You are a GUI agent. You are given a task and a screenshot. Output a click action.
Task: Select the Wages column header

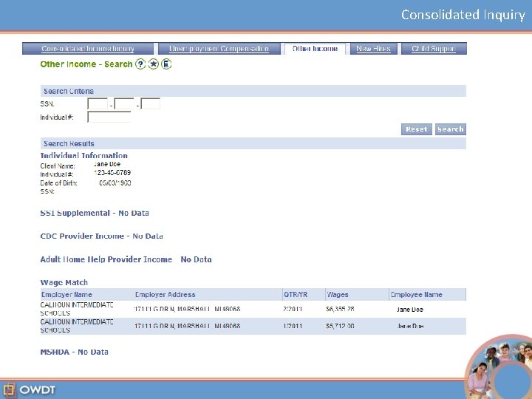(337, 295)
